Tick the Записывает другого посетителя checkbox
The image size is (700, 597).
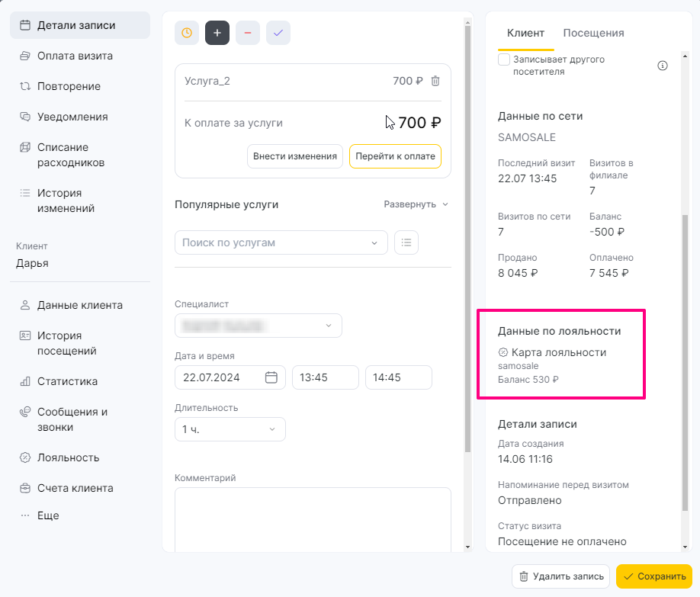tap(504, 59)
